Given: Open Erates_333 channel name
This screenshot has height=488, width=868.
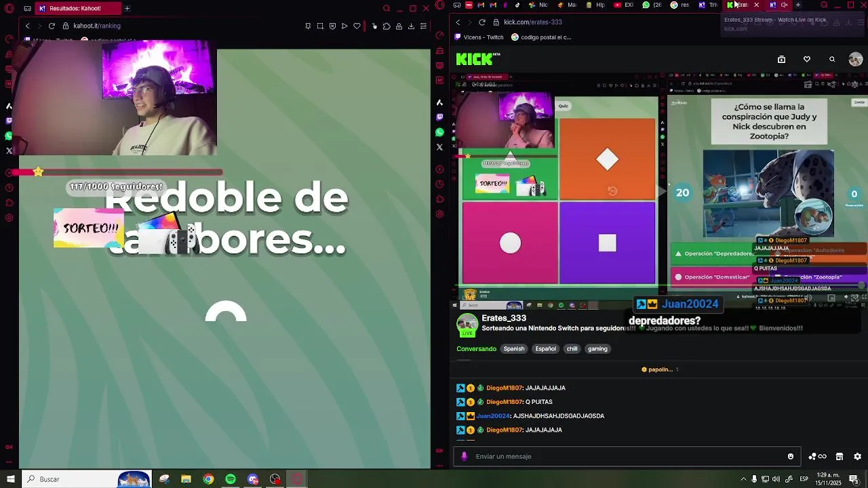Looking at the screenshot, I should click(504, 318).
